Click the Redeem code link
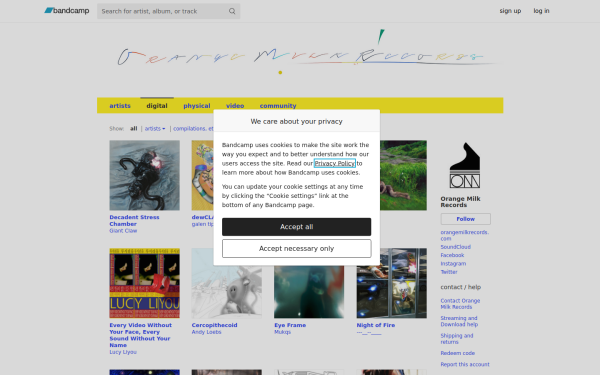The image size is (600, 375). [458, 353]
